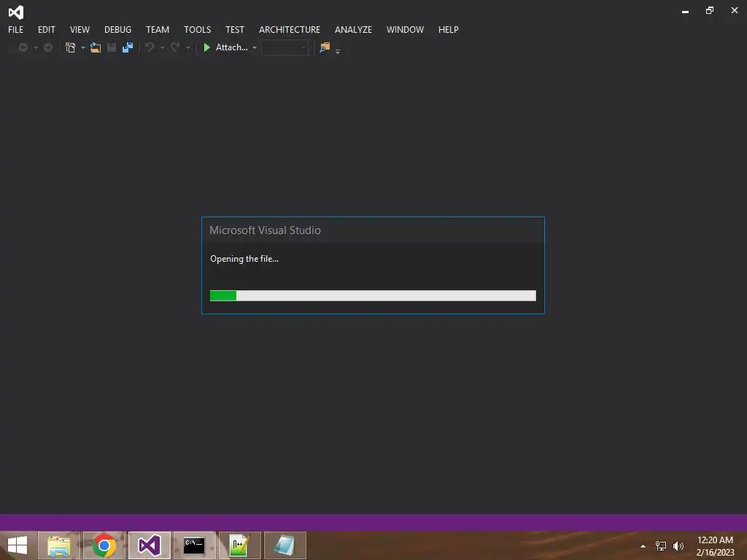Open the empty solution configurations combo box

285,47
